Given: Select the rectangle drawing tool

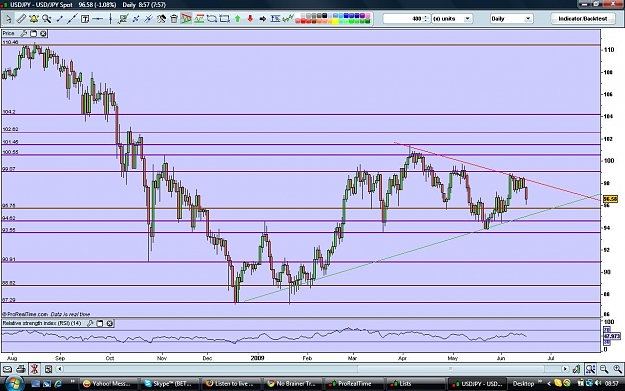Looking at the screenshot, I should pos(224,19).
